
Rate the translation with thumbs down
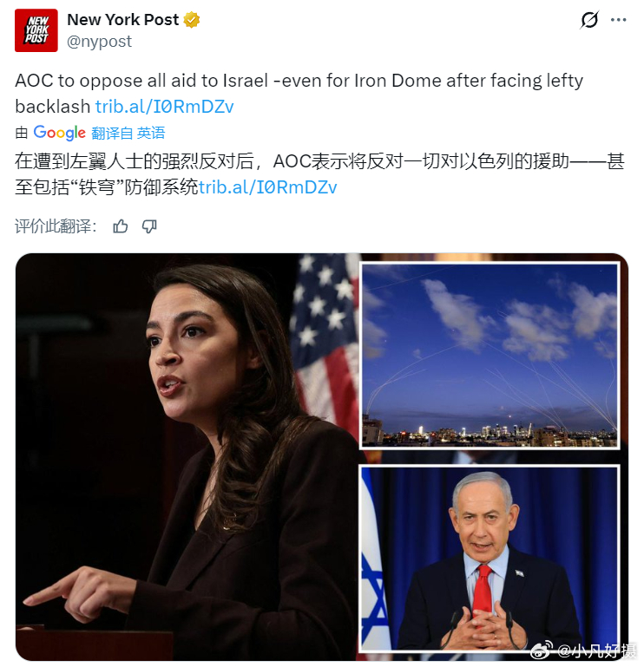coord(149,226)
